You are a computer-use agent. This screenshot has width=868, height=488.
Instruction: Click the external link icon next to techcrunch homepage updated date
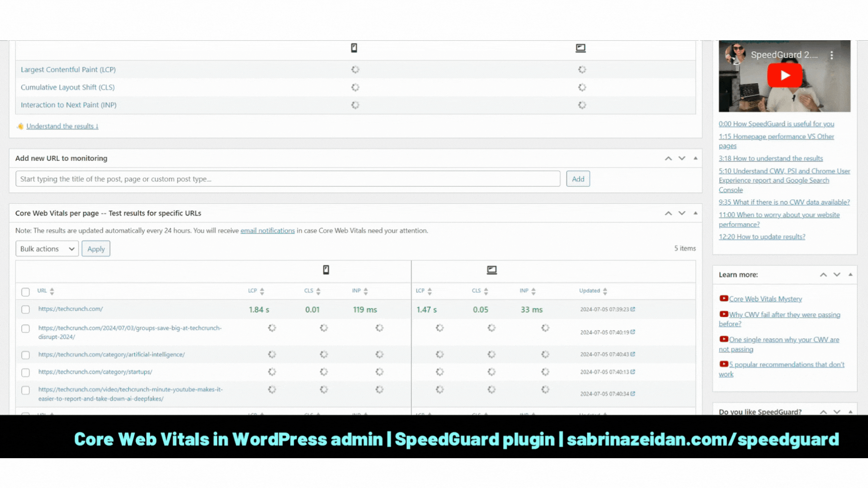click(x=633, y=309)
